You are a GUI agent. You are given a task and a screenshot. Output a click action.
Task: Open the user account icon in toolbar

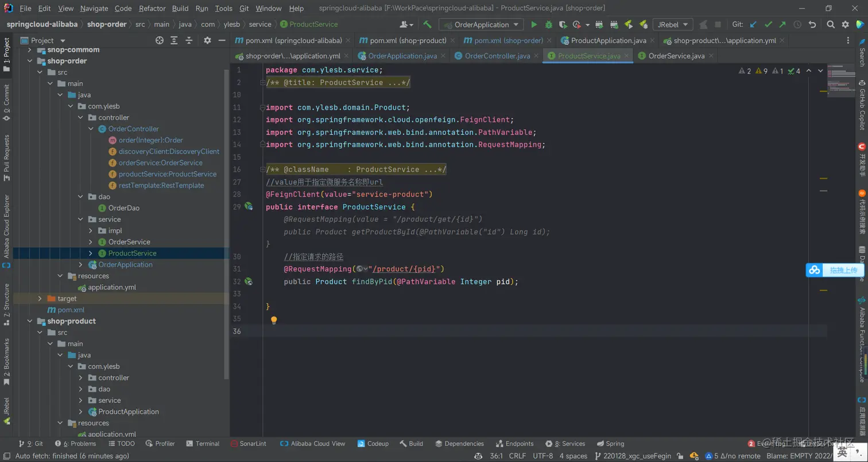click(x=406, y=25)
